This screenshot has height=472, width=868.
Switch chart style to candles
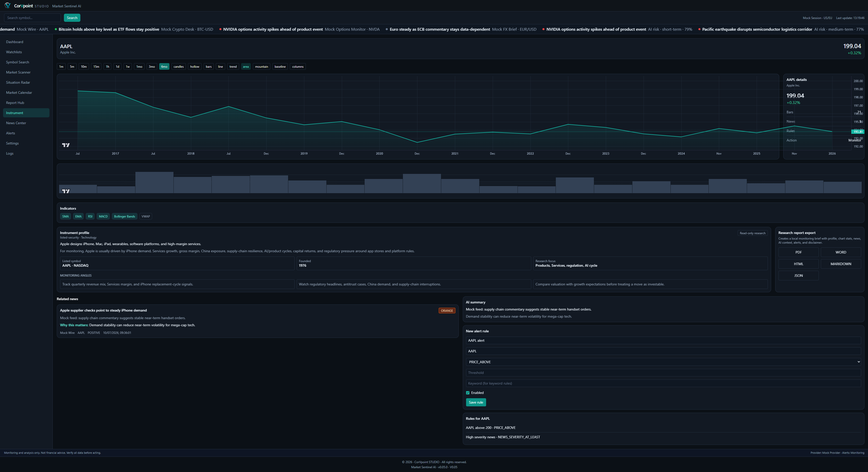pyautogui.click(x=179, y=67)
